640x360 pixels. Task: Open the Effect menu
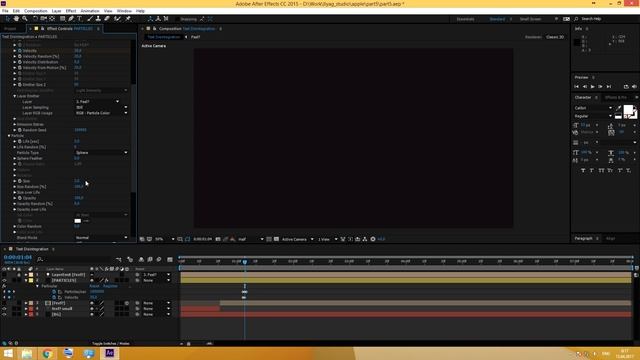tap(71, 11)
